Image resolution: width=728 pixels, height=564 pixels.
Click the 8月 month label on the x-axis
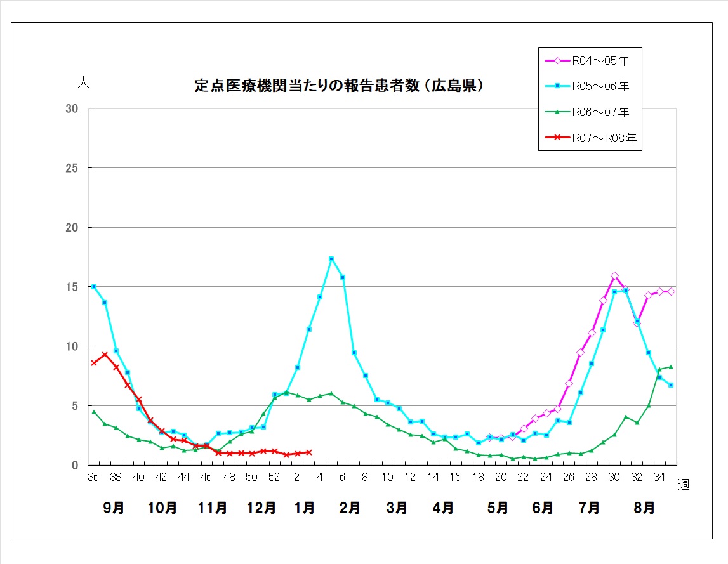click(645, 508)
